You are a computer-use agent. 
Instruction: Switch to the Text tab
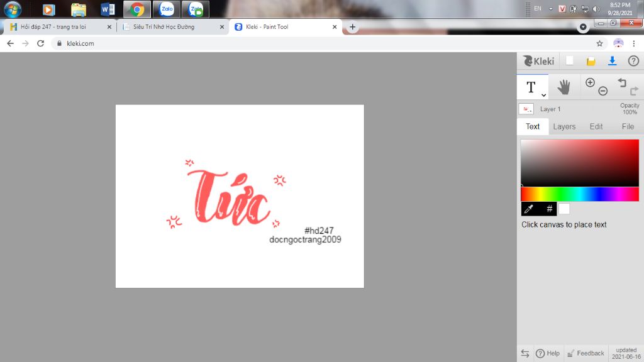coord(533,126)
